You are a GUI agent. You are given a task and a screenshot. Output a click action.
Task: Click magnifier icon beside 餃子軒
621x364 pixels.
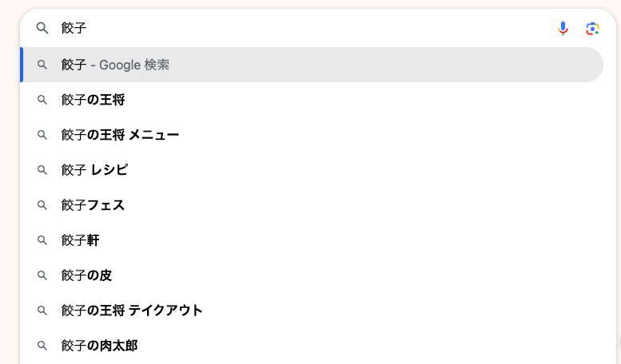[x=42, y=240]
